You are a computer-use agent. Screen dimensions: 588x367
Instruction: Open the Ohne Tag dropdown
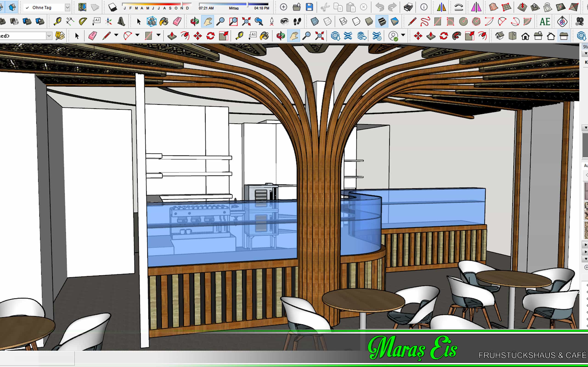coord(68,8)
